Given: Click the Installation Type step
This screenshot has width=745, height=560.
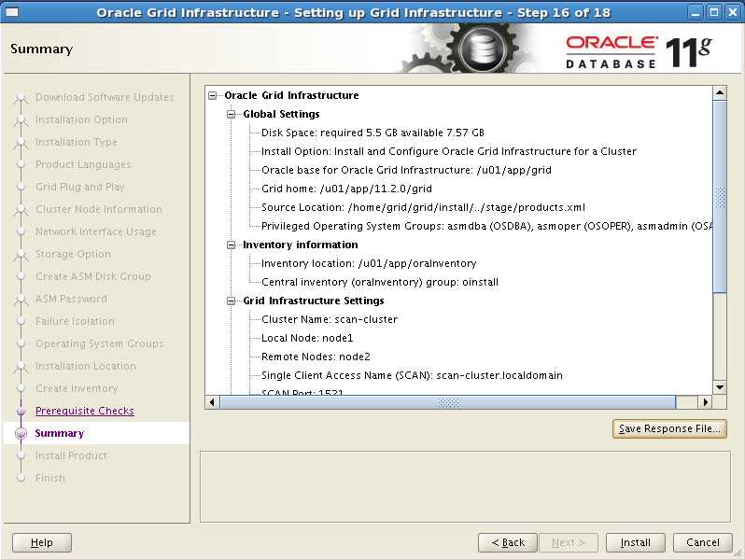Looking at the screenshot, I should tap(76, 142).
